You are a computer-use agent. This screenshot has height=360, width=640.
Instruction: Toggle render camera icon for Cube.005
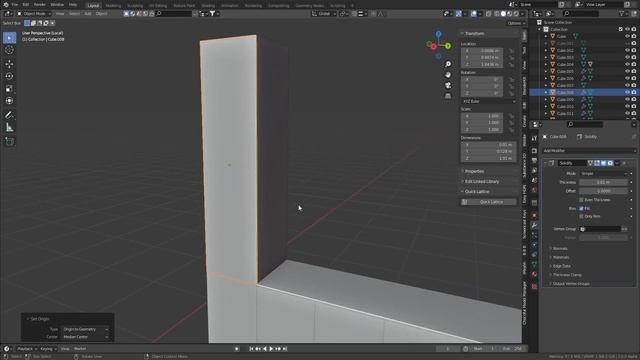tap(634, 71)
